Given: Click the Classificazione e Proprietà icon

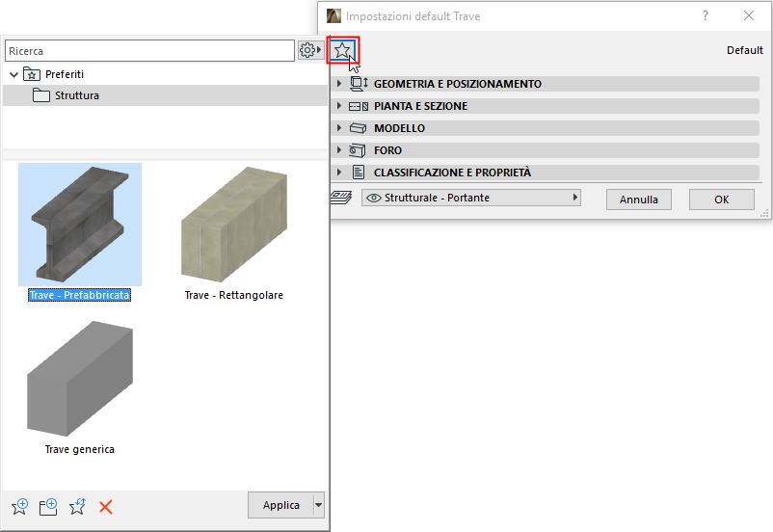Looking at the screenshot, I should coord(359,173).
